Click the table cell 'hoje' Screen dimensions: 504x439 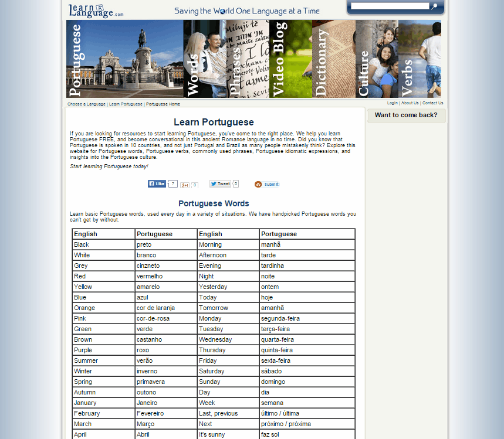point(307,298)
